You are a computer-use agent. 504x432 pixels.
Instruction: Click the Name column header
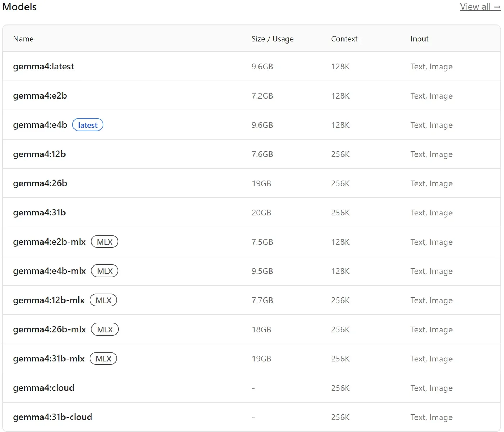coord(23,39)
